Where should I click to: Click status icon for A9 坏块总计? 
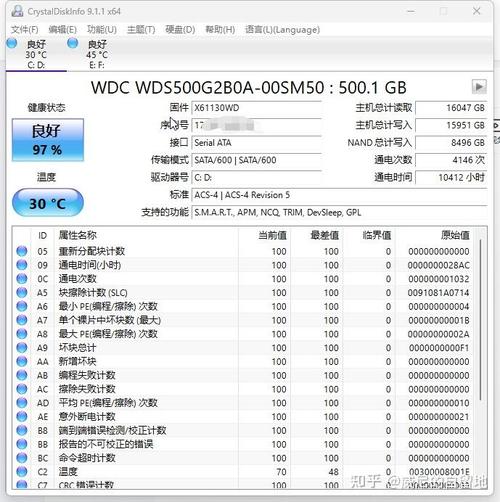[x=22, y=348]
